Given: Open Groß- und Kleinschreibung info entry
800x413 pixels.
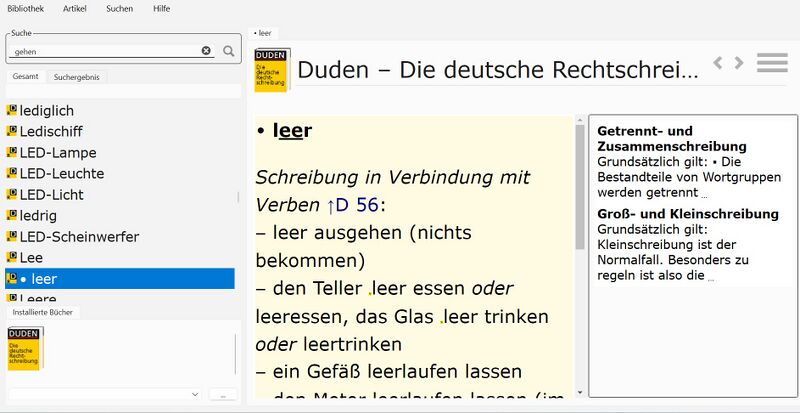Looking at the screenshot, I should (x=687, y=214).
